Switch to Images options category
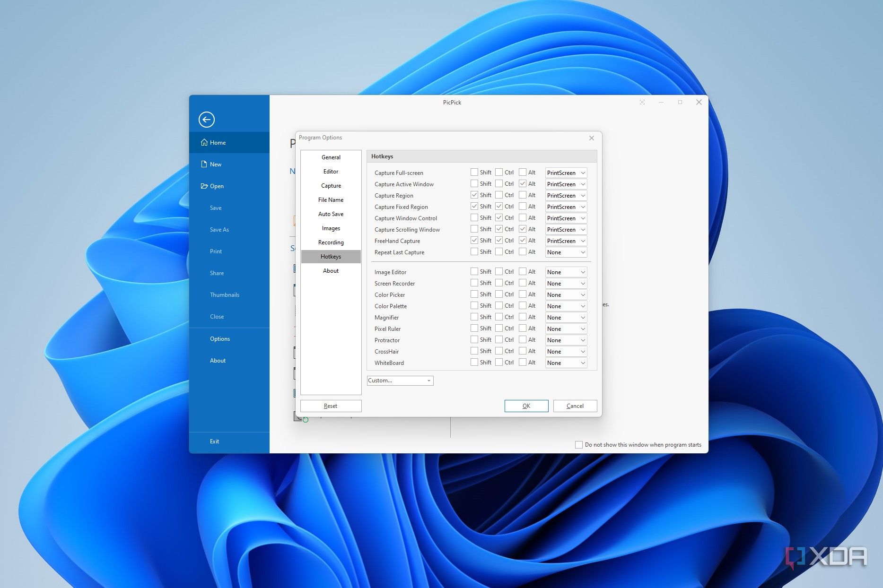This screenshot has height=588, width=883. point(331,228)
